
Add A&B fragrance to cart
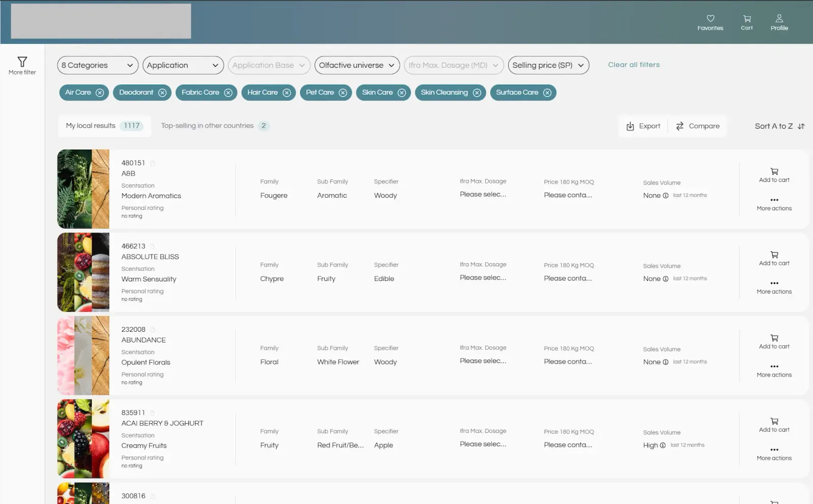[x=774, y=175]
